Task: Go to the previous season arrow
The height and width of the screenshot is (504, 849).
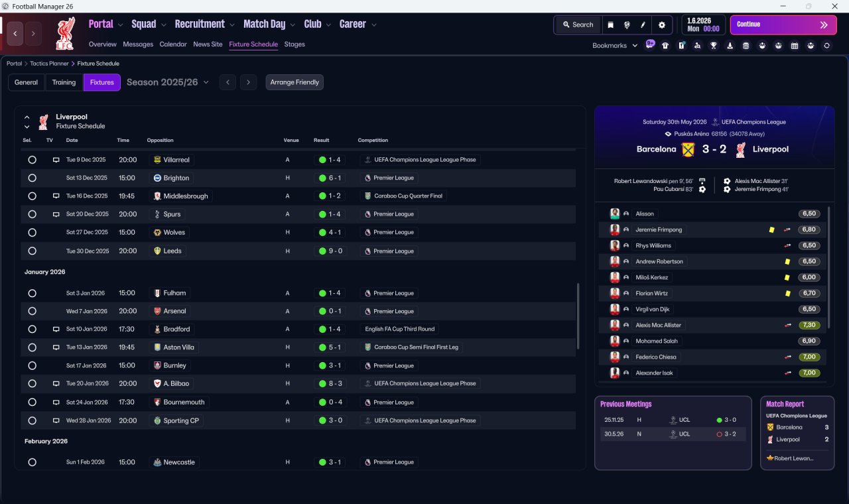Action: click(228, 82)
